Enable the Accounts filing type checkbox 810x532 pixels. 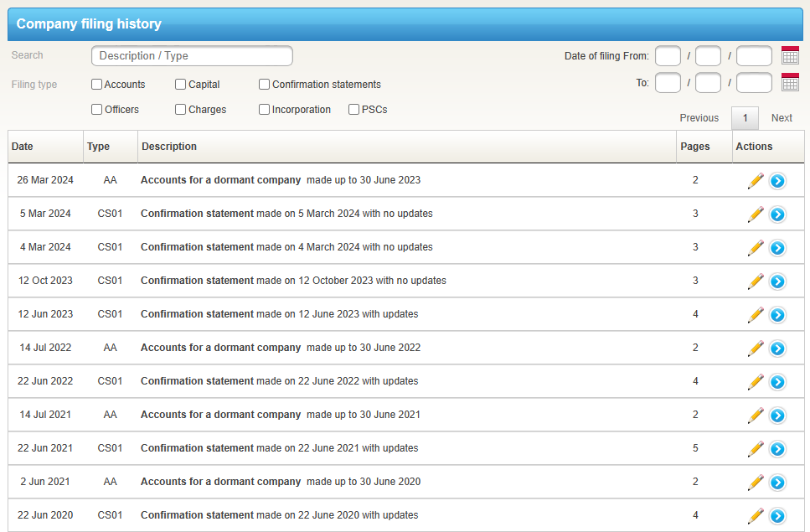97,85
